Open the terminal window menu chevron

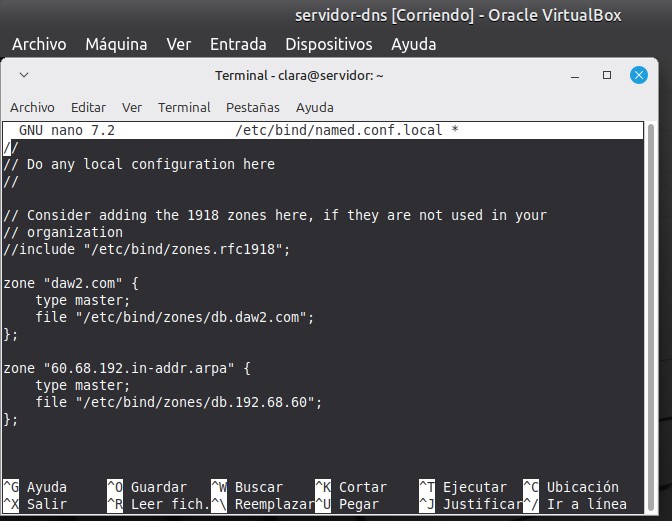(24, 75)
